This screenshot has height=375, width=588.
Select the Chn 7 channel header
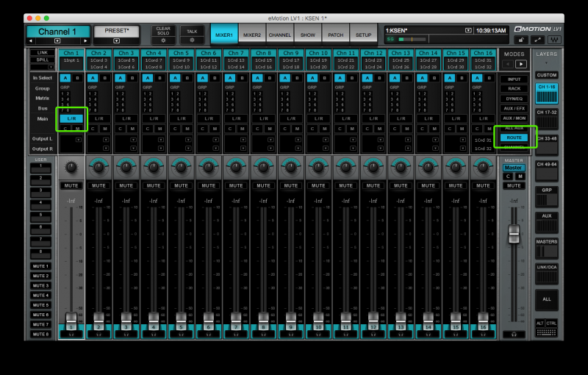236,53
